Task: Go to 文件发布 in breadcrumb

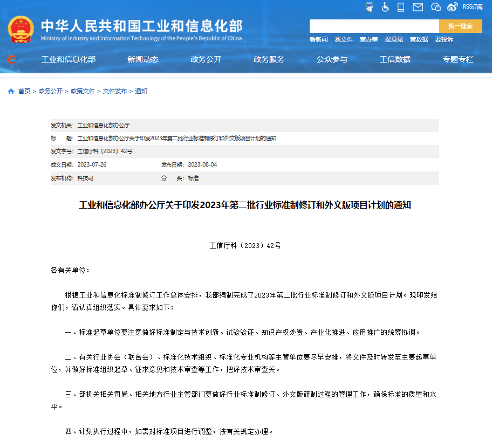Action: click(x=115, y=91)
